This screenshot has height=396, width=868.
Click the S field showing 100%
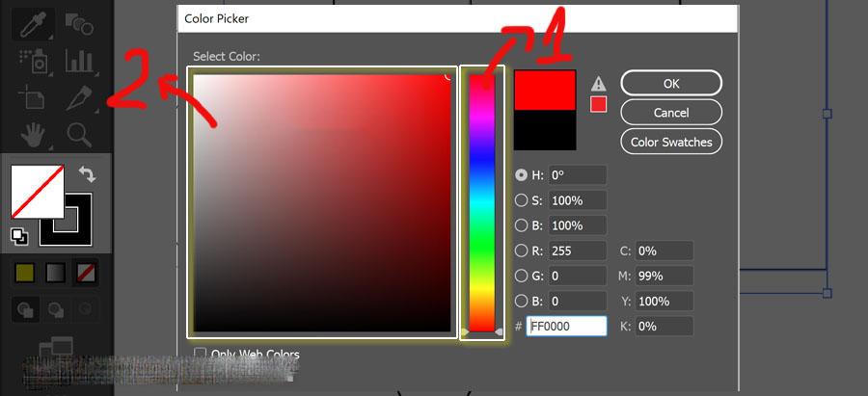pos(578,200)
